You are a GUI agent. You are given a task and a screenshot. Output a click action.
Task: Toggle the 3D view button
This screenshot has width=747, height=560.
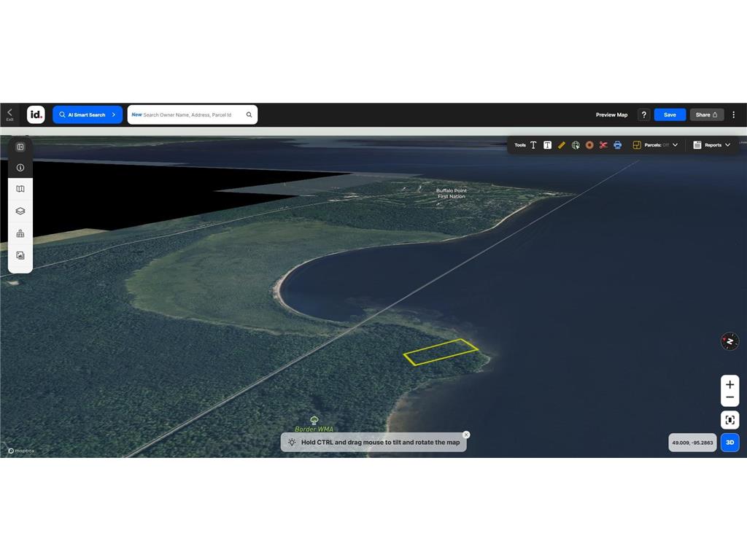[729, 443]
